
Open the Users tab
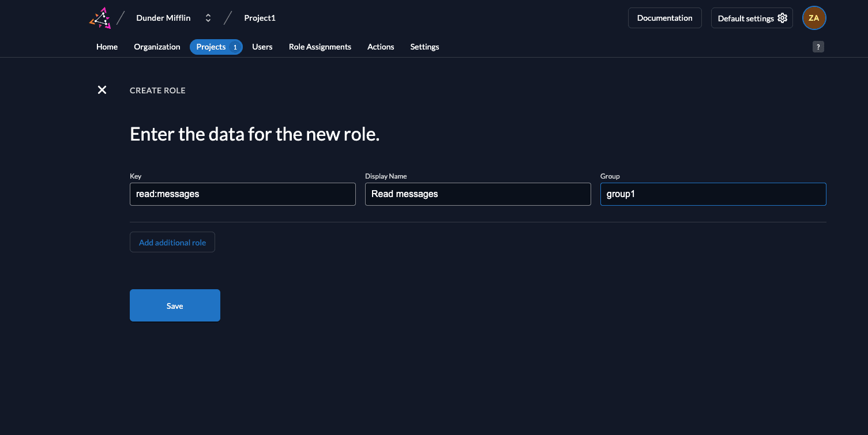click(x=262, y=47)
